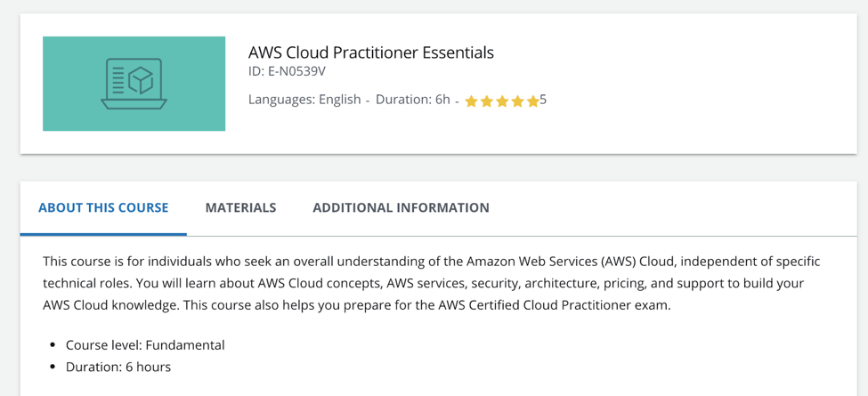This screenshot has width=868, height=396.
Task: Open the Additional Information tab
Action: pos(401,207)
